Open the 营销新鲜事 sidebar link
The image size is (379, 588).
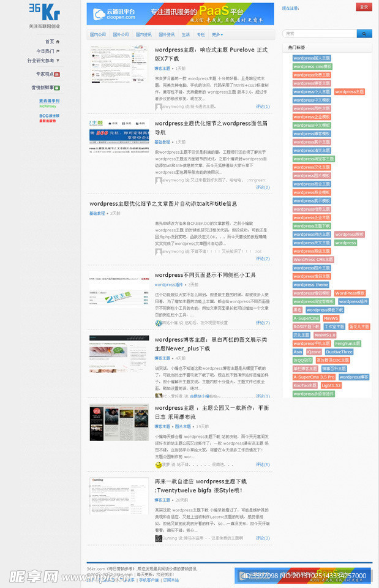[45, 88]
